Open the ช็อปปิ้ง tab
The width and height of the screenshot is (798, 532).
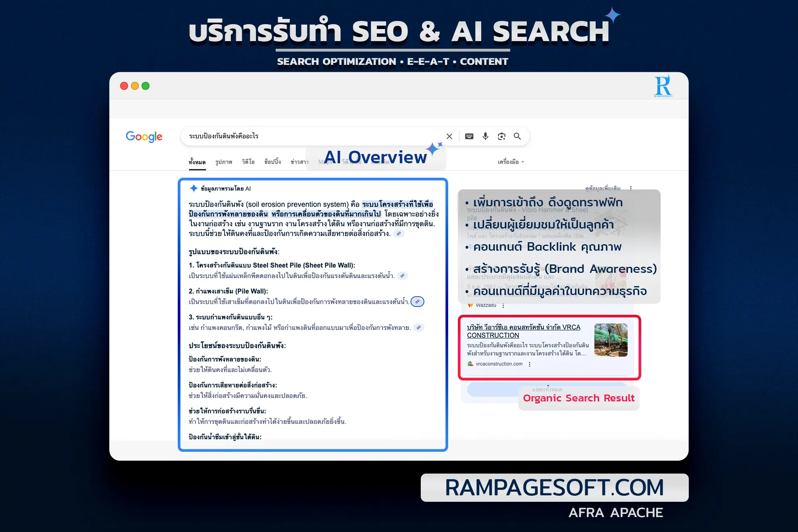272,162
